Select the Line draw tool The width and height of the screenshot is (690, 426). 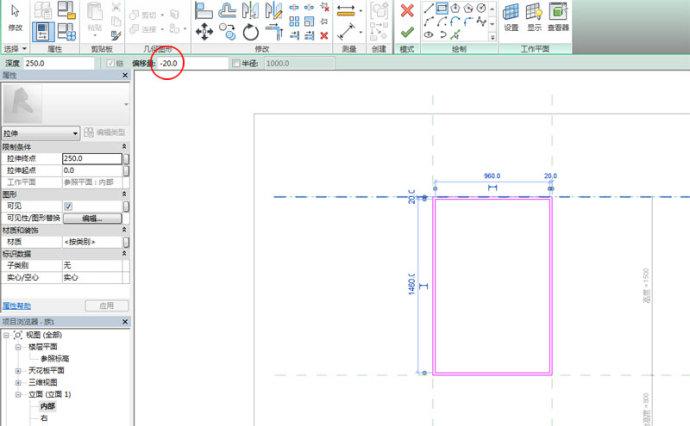(429, 8)
